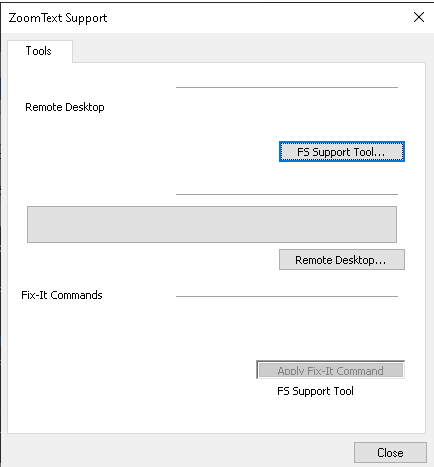Screen dimensions: 434x467
Task: Click the ZoomText Support title bar text
Action: pos(58,18)
